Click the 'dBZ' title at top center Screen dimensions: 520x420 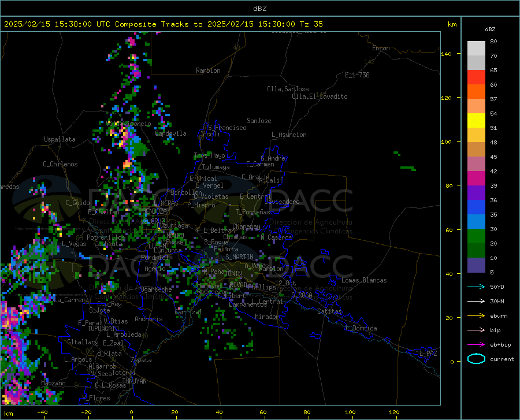point(259,9)
